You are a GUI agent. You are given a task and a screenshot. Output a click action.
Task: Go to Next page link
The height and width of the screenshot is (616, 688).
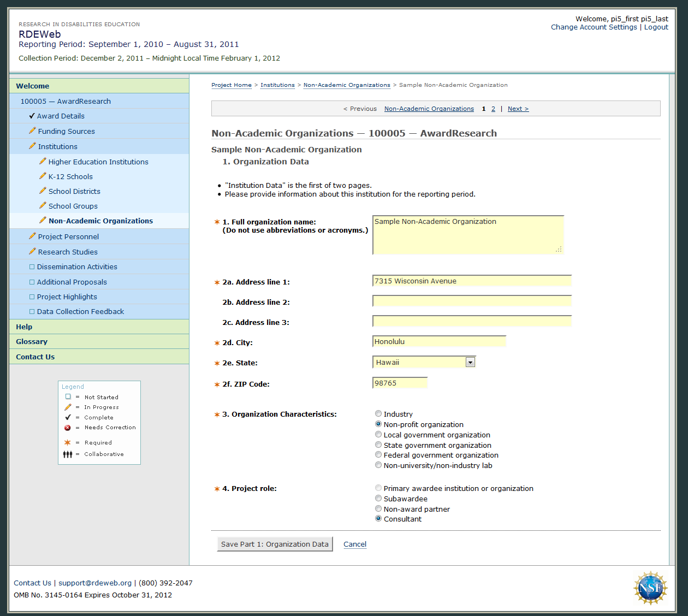[518, 109]
